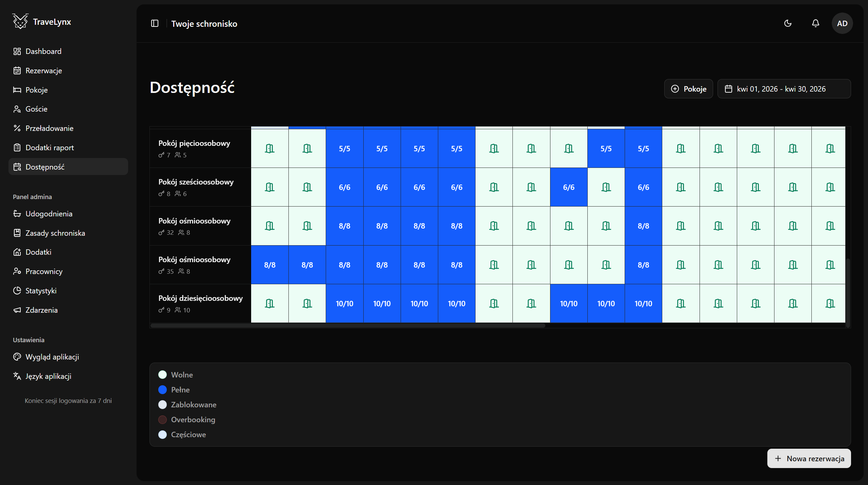Select first free cell of Pokój pięcioosobowy
Image resolution: width=868 pixels, height=485 pixels.
coord(270,149)
